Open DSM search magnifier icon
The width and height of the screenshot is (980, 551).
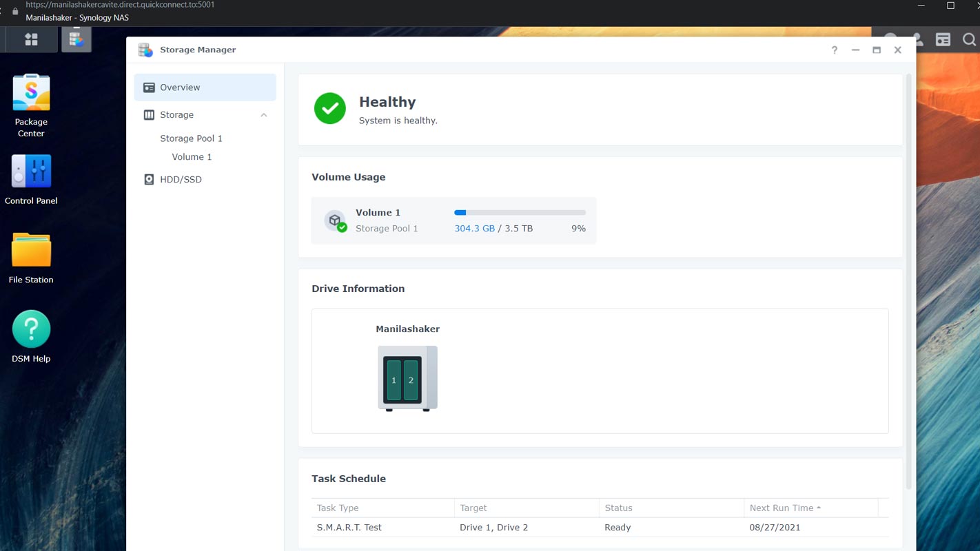point(968,39)
